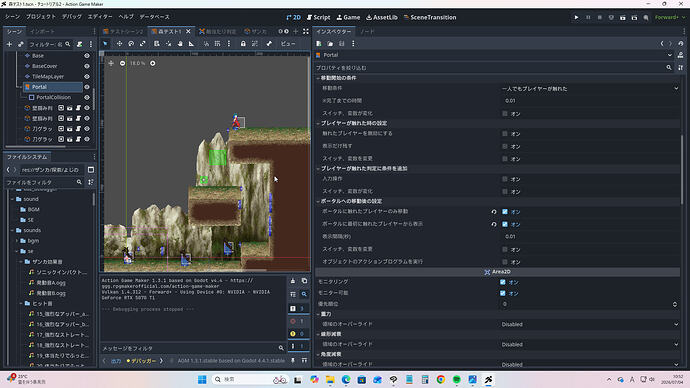Click the zoom out minus button in viewport

point(122,63)
